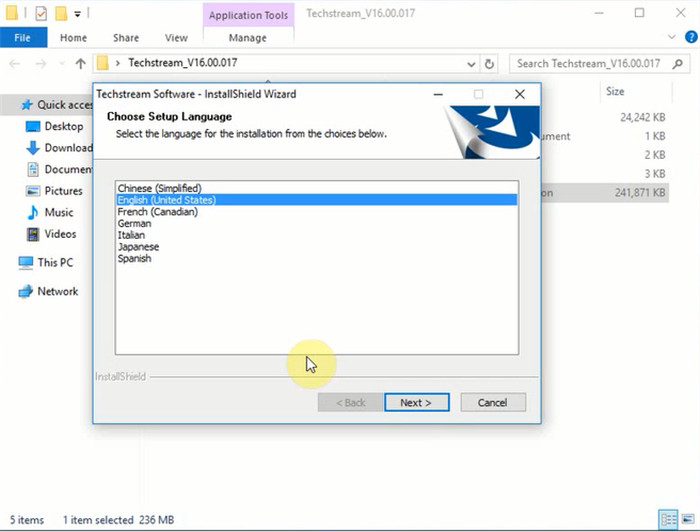Click the Forward navigation arrow in Explorer
The height and width of the screenshot is (531, 700).
pyautogui.click(x=41, y=64)
